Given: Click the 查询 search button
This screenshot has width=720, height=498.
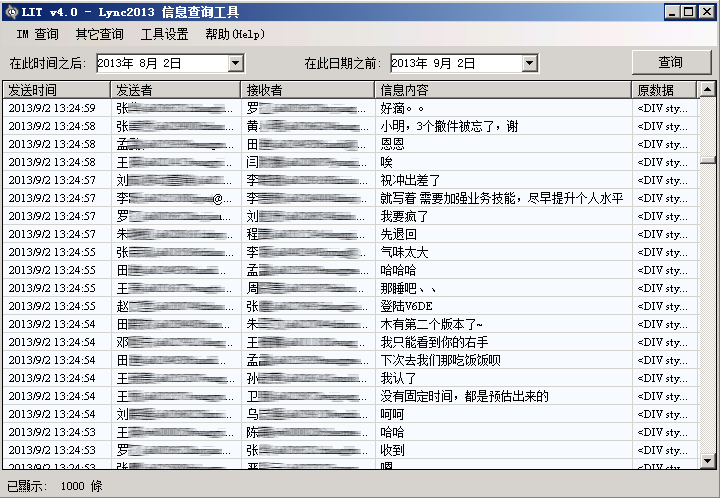Looking at the screenshot, I should [x=670, y=62].
